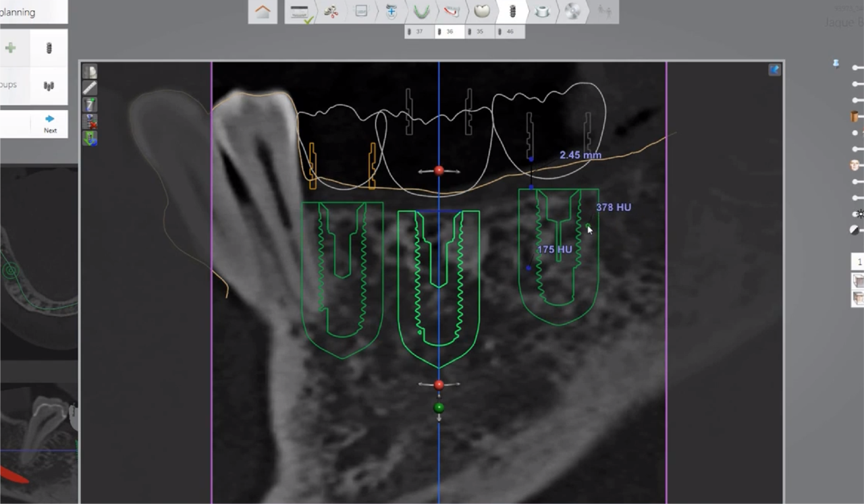Switch to tooth 35 implant tab

(x=479, y=32)
